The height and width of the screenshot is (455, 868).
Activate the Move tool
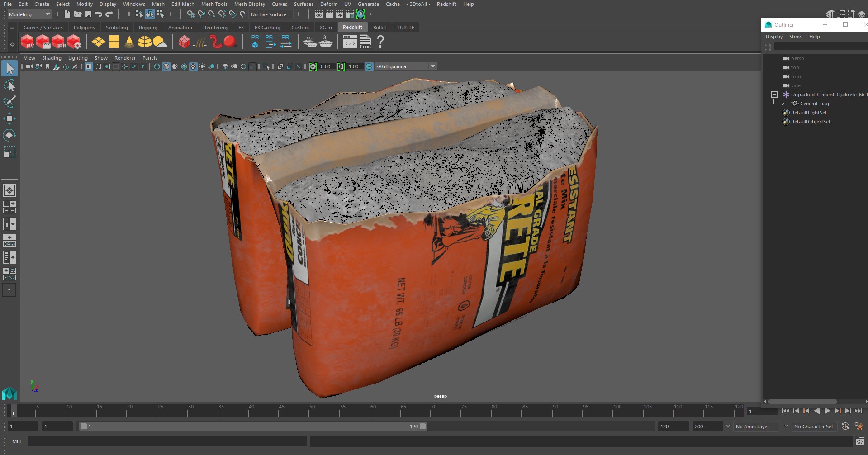[x=9, y=118]
